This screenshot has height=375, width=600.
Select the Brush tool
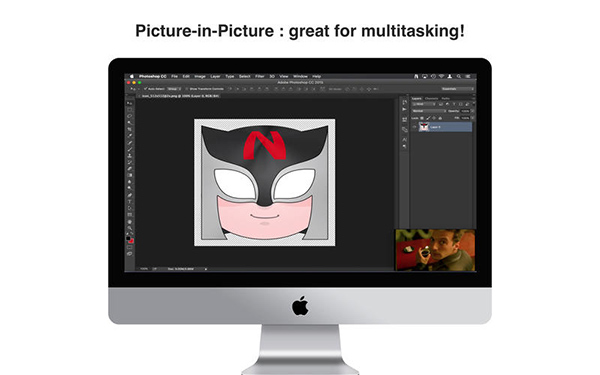(x=129, y=149)
